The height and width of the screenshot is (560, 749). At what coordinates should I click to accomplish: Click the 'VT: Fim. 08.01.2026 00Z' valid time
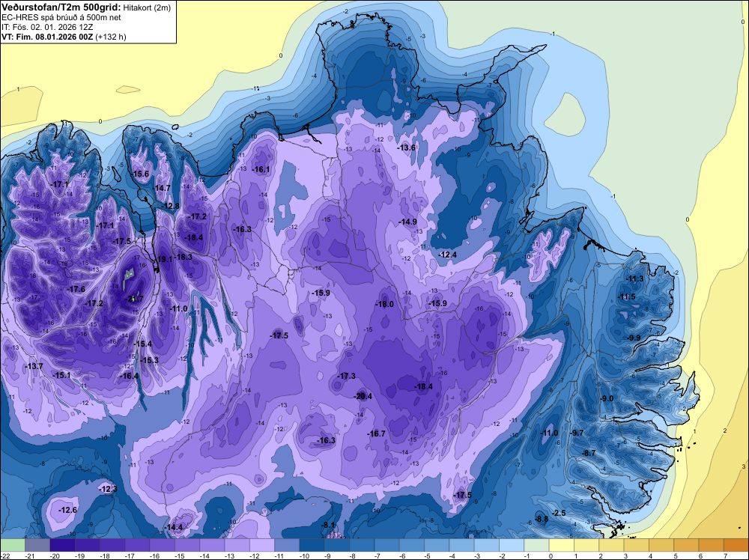[x=47, y=37]
